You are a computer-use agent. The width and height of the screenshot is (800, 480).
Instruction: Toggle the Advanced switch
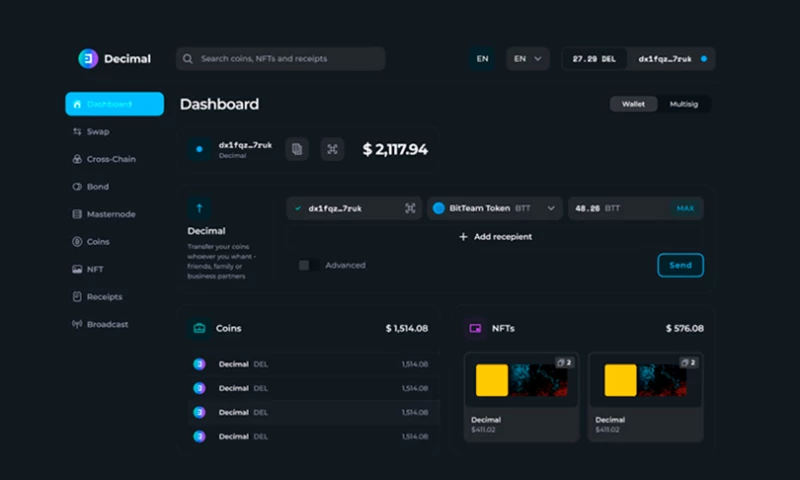pos(309,265)
